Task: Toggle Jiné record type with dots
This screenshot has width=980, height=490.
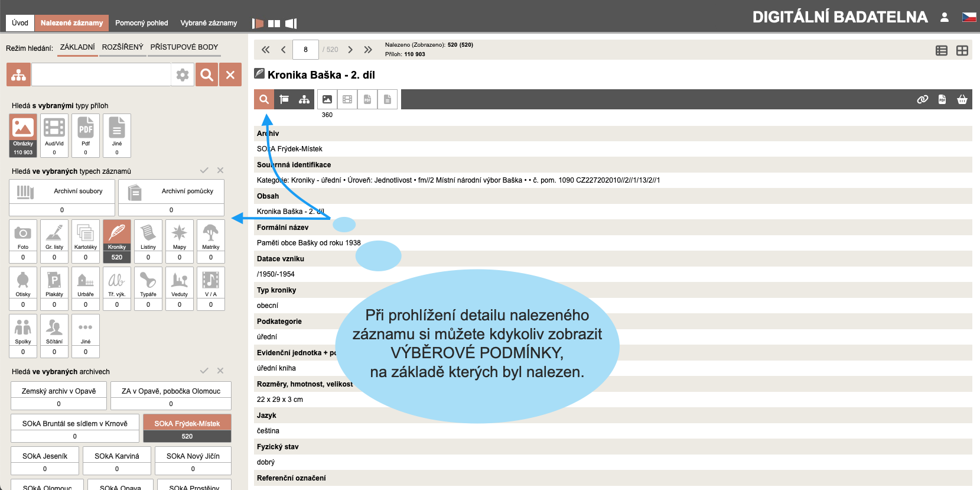Action: 86,336
